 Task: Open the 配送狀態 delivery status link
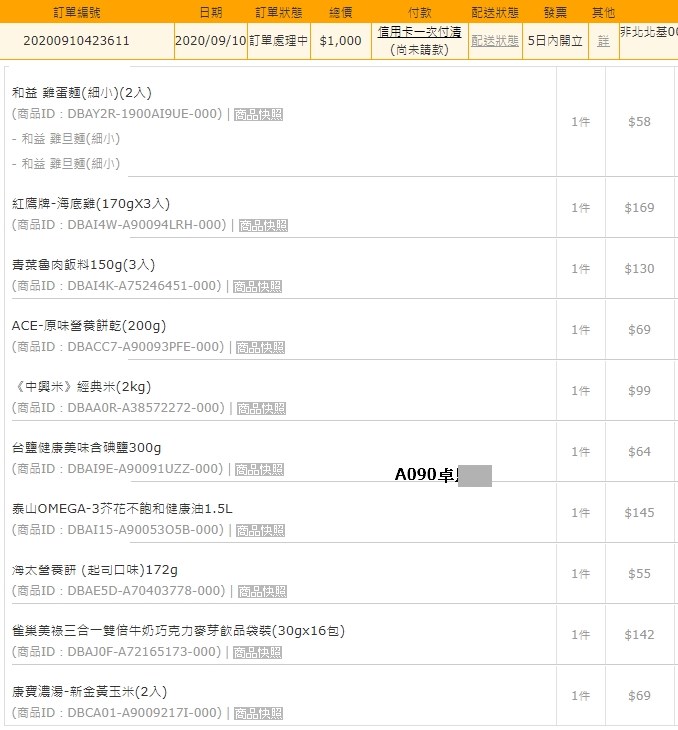pos(494,41)
